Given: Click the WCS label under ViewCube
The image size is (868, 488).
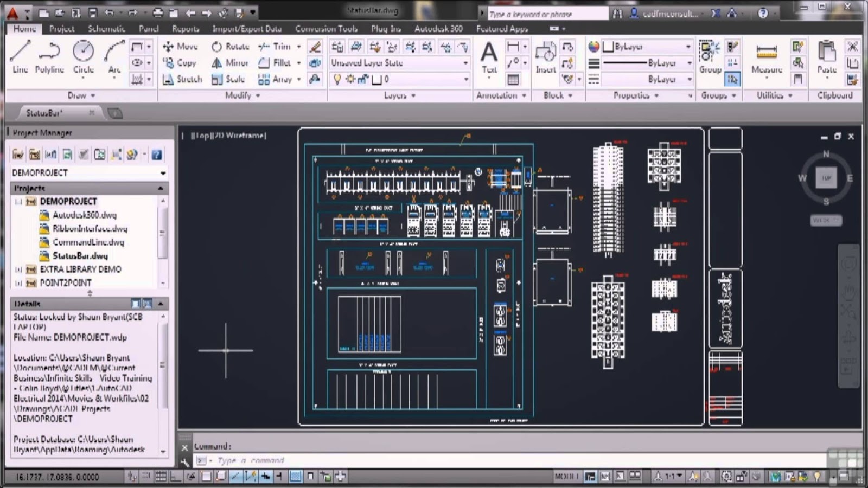Looking at the screenshot, I should pyautogui.click(x=826, y=220).
